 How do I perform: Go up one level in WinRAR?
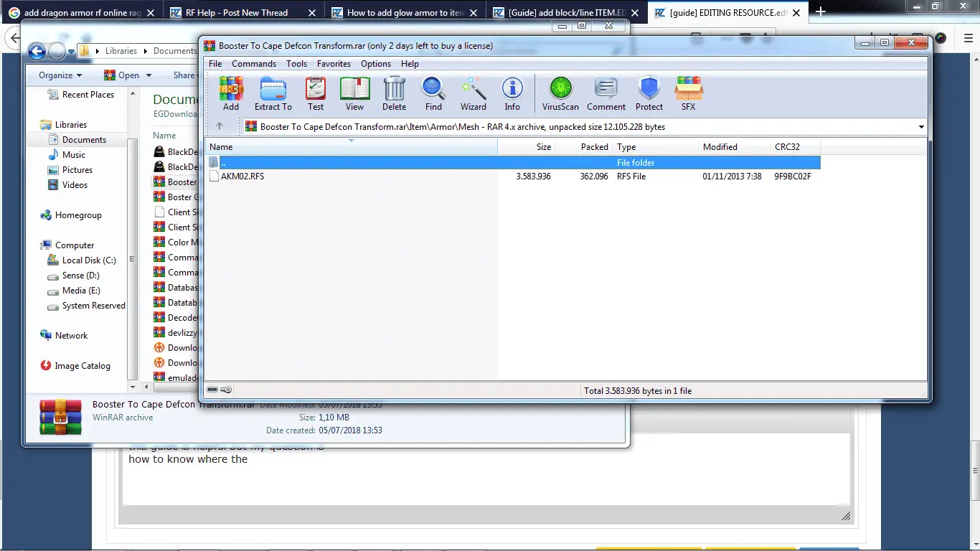pyautogui.click(x=220, y=126)
